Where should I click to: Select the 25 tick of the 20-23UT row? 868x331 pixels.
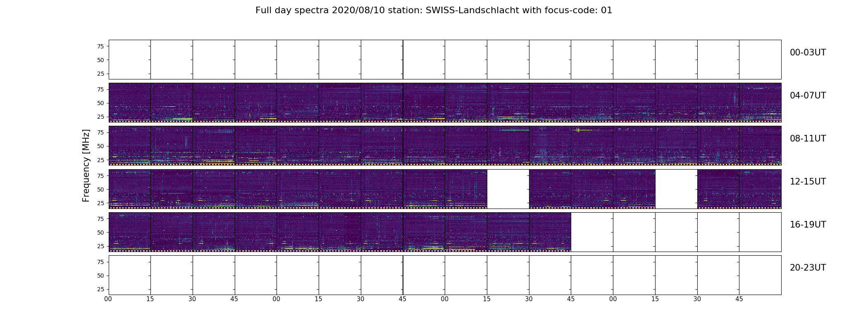pyautogui.click(x=100, y=289)
